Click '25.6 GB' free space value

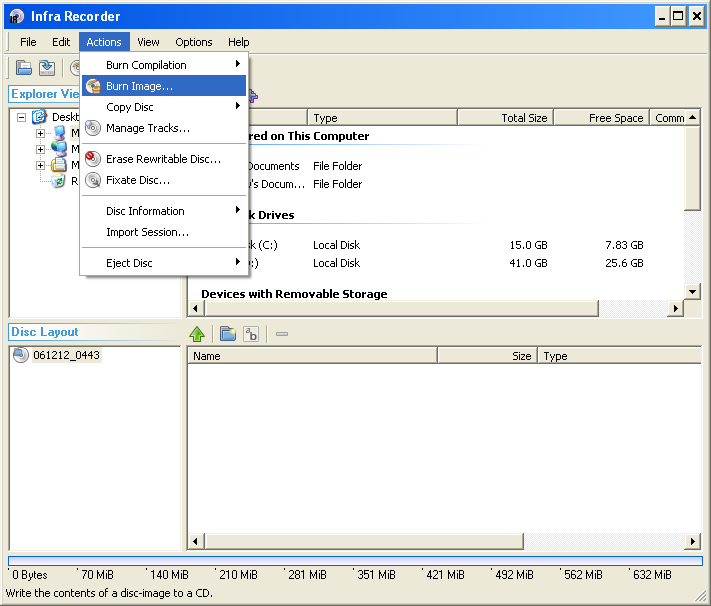(624, 263)
